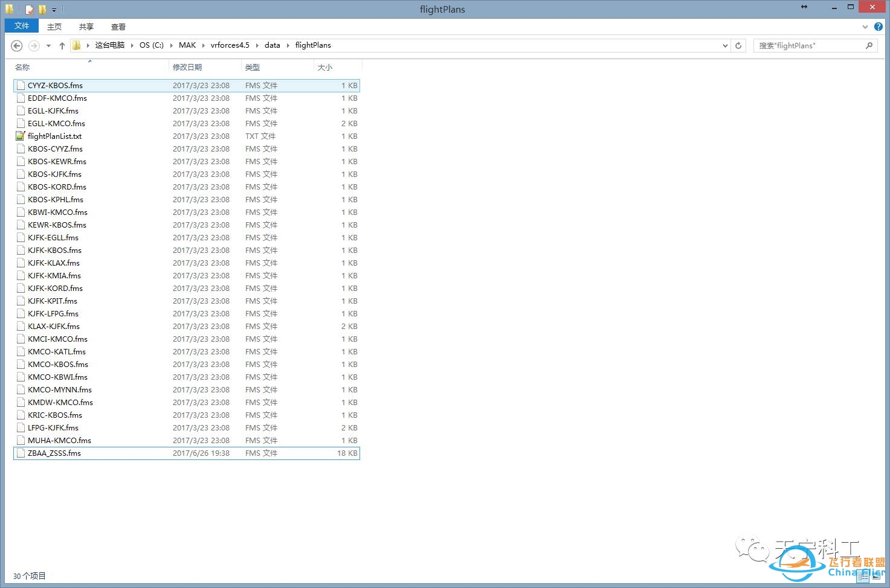Switch to the 主页 ribbon tab
The width and height of the screenshot is (890, 588).
(54, 27)
